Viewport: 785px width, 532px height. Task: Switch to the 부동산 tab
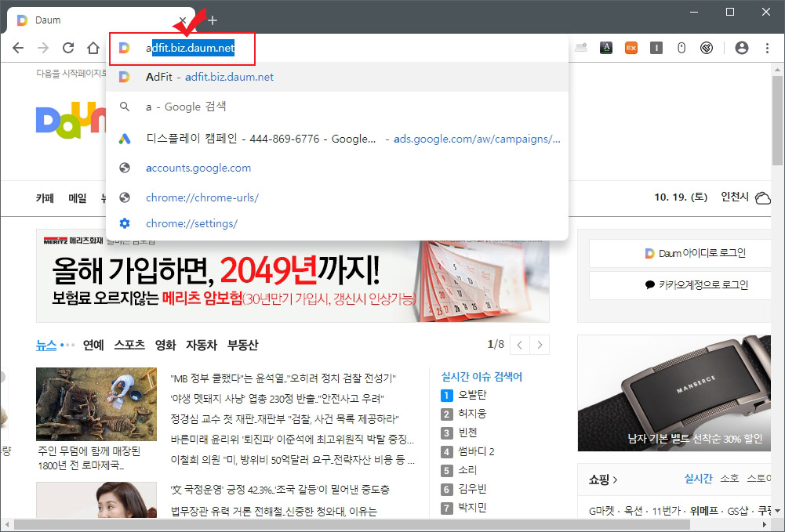[x=243, y=345]
